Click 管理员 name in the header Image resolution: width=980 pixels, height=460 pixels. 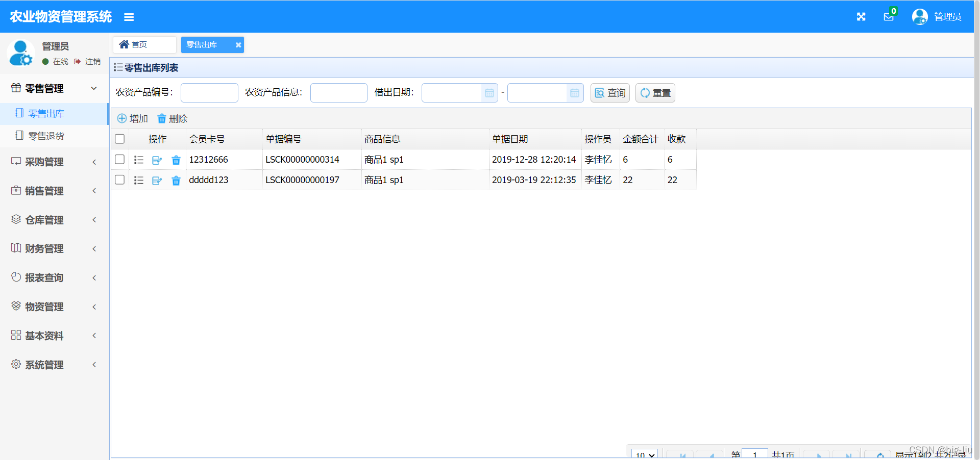(x=947, y=17)
